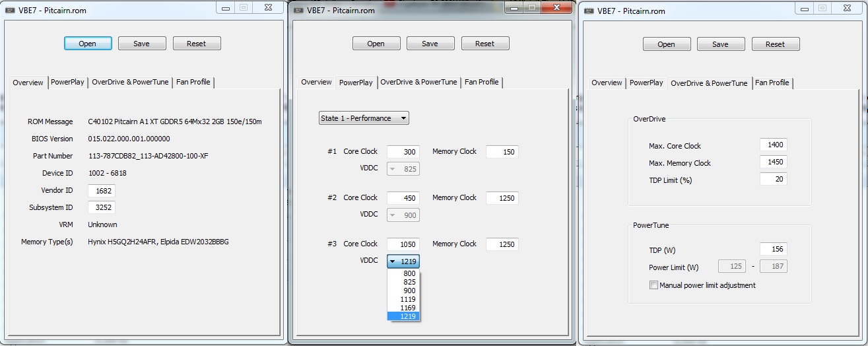Click #1 Core Clock field 300
This screenshot has width=868, height=346.
click(403, 152)
